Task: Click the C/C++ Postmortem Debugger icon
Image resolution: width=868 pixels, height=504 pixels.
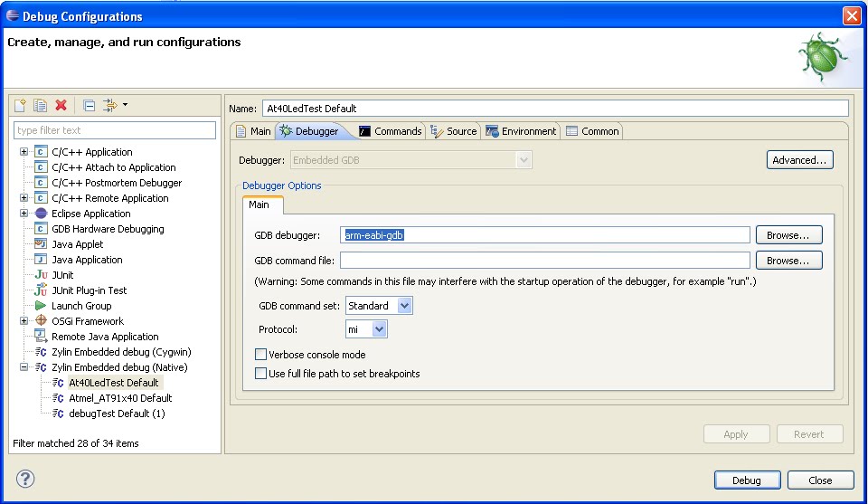Action: (x=41, y=183)
